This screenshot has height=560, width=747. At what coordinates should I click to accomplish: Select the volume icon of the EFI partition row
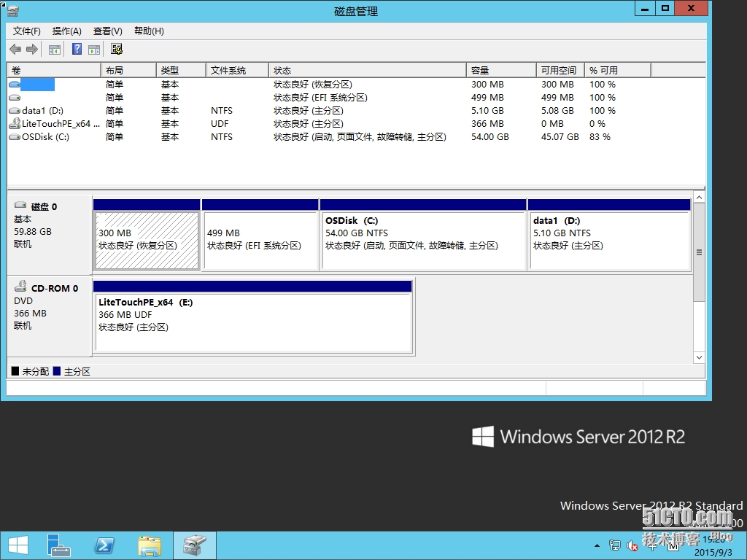(x=15, y=98)
